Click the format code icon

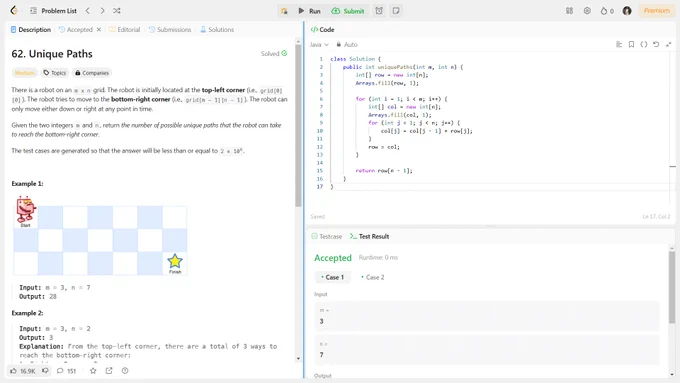619,44
